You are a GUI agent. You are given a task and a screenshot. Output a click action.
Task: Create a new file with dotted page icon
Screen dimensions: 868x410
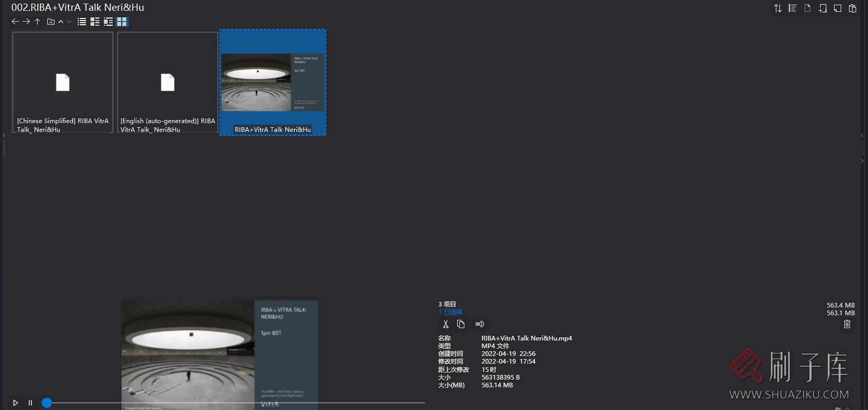(807, 8)
